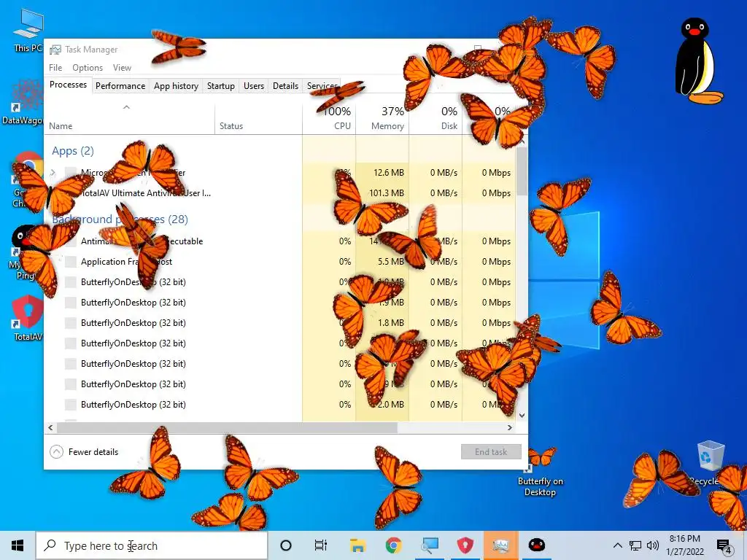Switch to the Startup tab
Screen dimensions: 747x560
[220, 86]
